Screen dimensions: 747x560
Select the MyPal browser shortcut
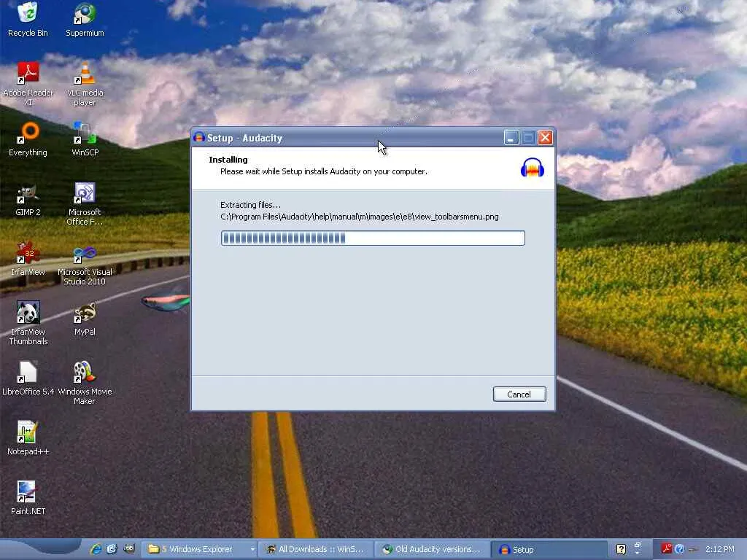[85, 319]
